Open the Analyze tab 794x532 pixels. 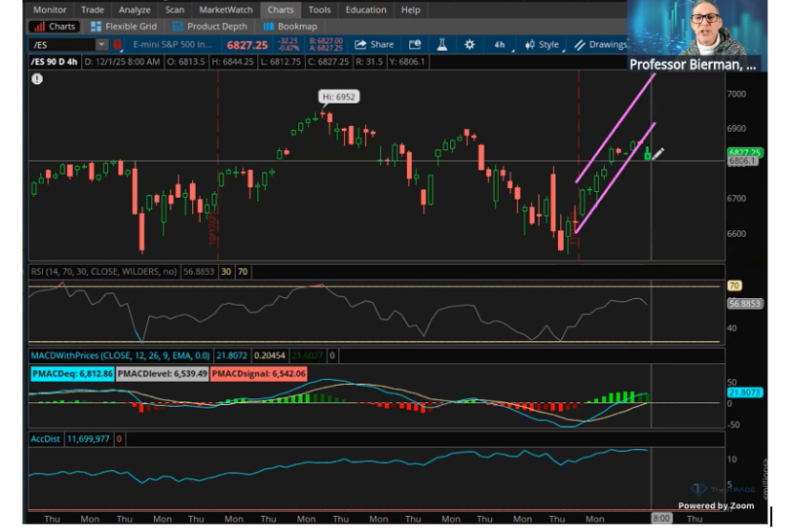click(x=135, y=10)
